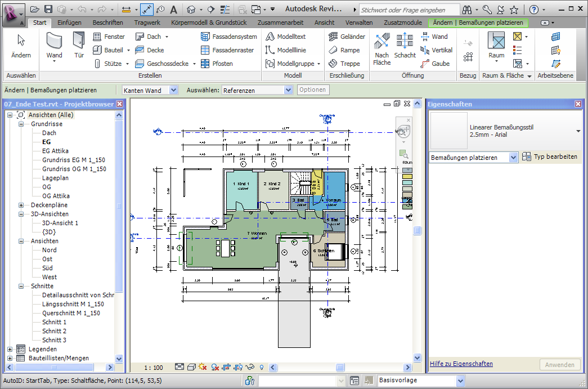
Task: Collapse the Grundrisse tree branch
Action: pos(21,124)
